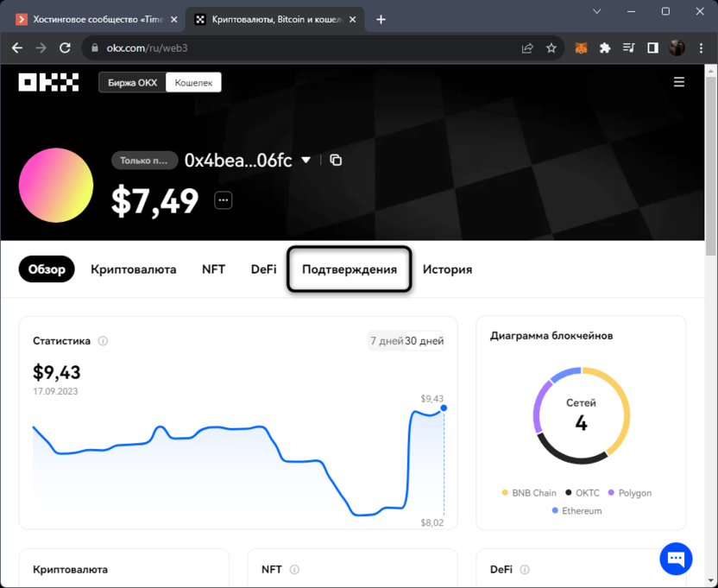Open the MetaMask fox extension
This screenshot has width=718, height=588.
coord(581,47)
